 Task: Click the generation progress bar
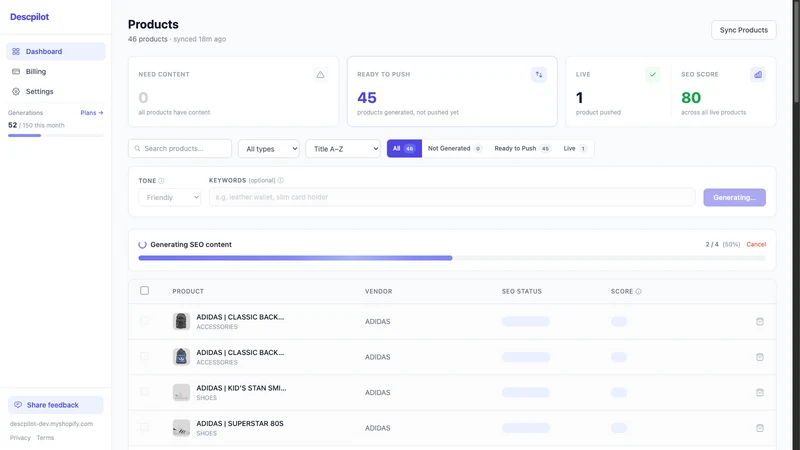click(x=452, y=258)
